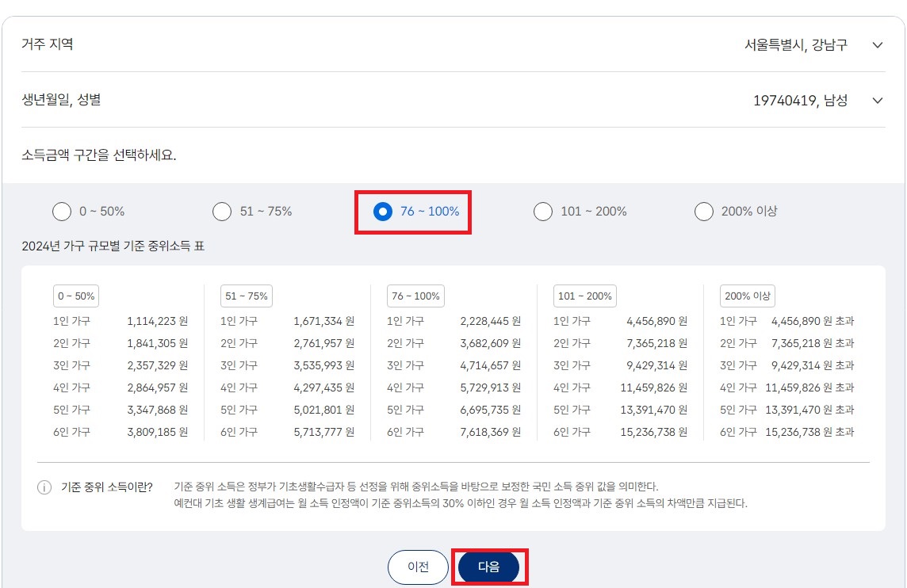
Task: Click the 0 ~ 50% table header badge
Action: (x=76, y=296)
